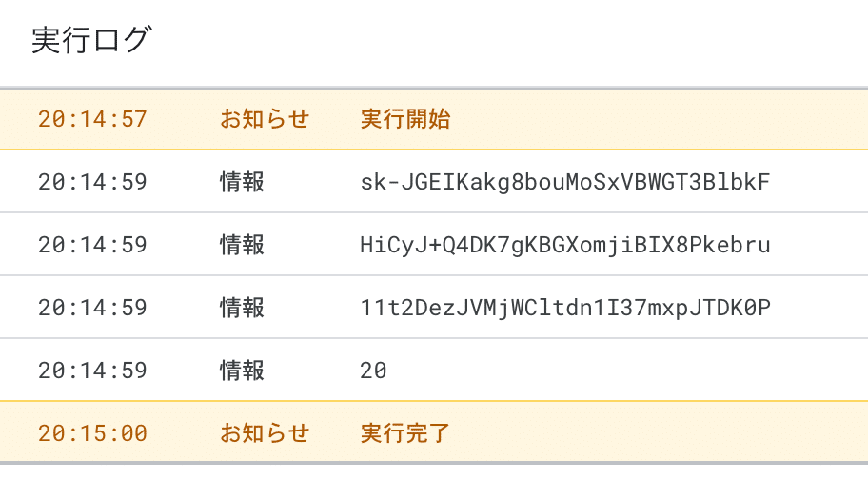The image size is (868, 501).
Task: Click the timestamp of the sk-JGEI log row
Action: pos(92,182)
